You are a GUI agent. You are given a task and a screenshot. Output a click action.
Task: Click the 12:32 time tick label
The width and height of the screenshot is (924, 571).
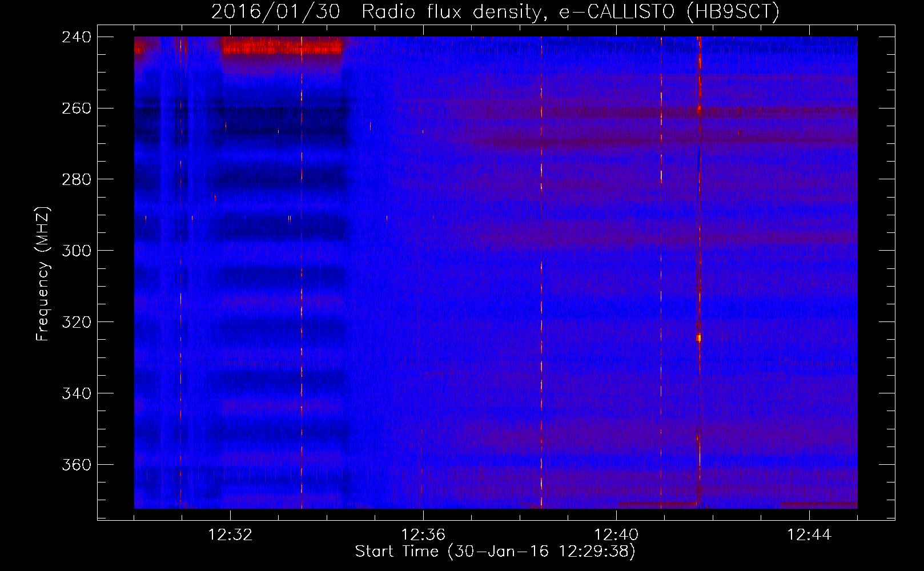pos(230,535)
